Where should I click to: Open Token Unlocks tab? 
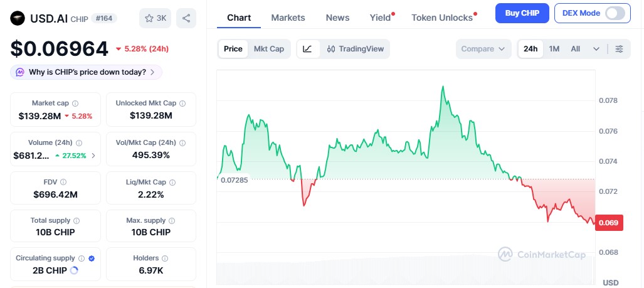(x=442, y=18)
